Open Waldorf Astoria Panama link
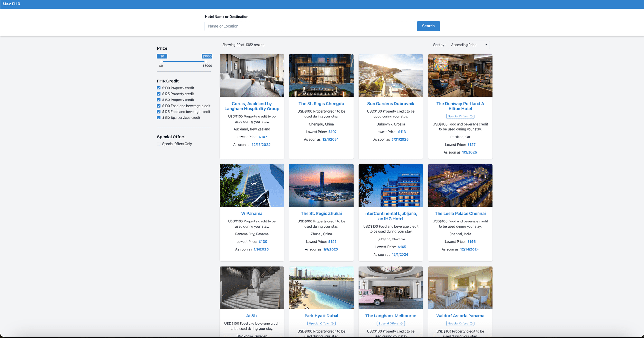 (460, 316)
